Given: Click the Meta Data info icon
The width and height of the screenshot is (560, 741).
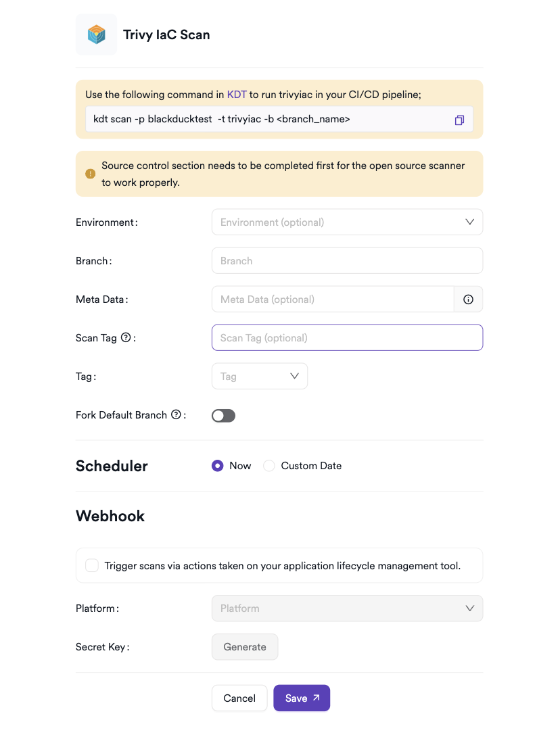Looking at the screenshot, I should 468,300.
